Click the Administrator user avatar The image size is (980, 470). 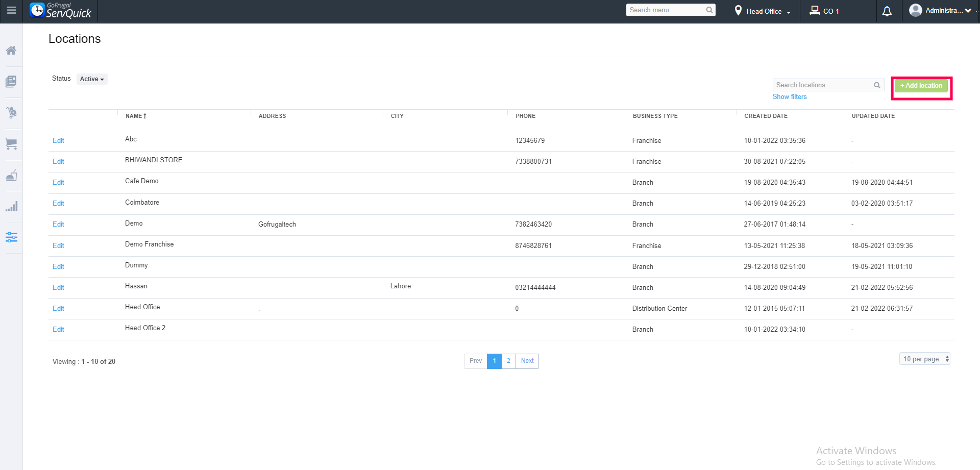click(916, 10)
